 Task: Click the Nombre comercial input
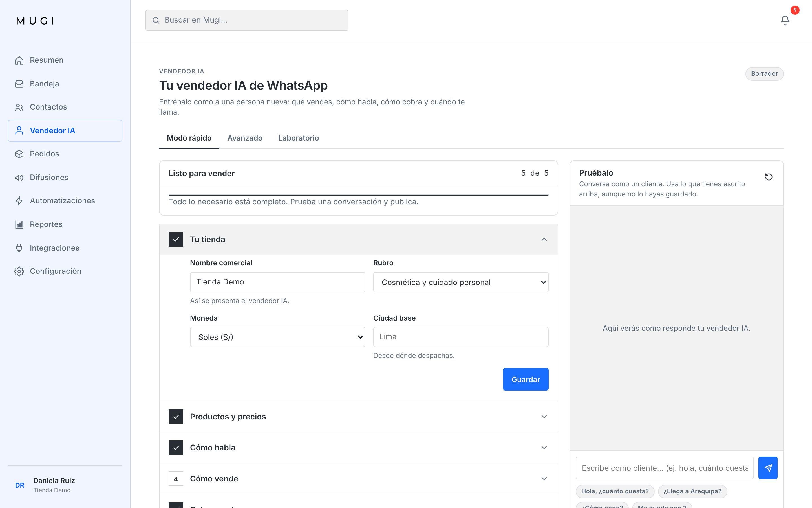point(277,282)
